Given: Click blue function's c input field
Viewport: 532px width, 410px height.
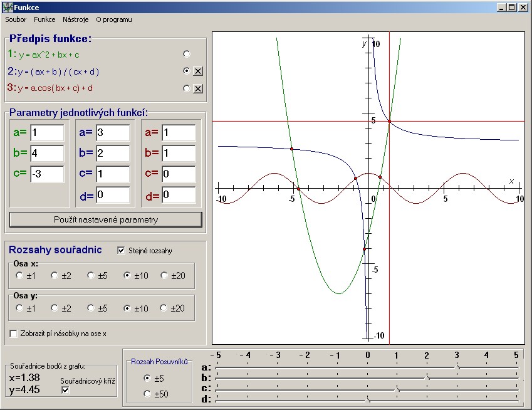Looking at the screenshot, I should tap(113, 174).
